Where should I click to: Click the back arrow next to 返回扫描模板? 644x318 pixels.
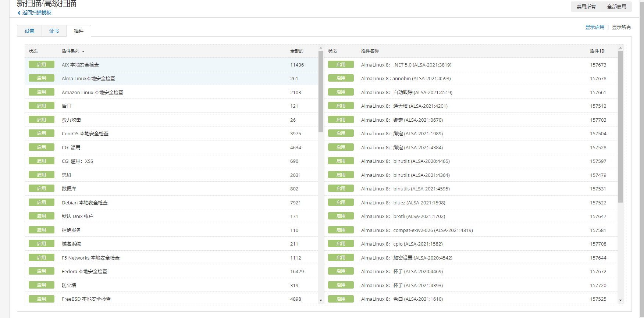pos(19,13)
